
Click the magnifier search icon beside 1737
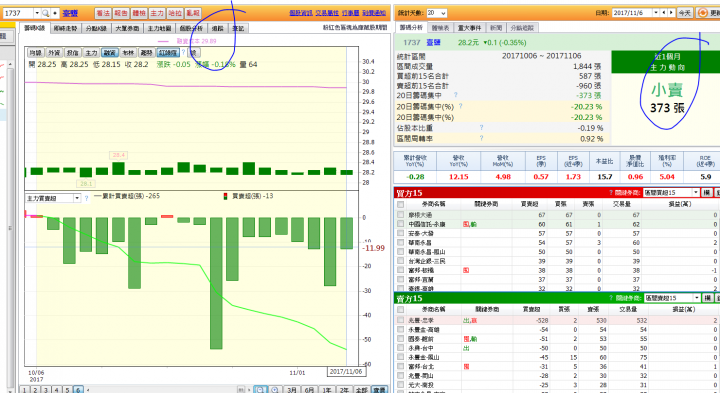click(45, 13)
